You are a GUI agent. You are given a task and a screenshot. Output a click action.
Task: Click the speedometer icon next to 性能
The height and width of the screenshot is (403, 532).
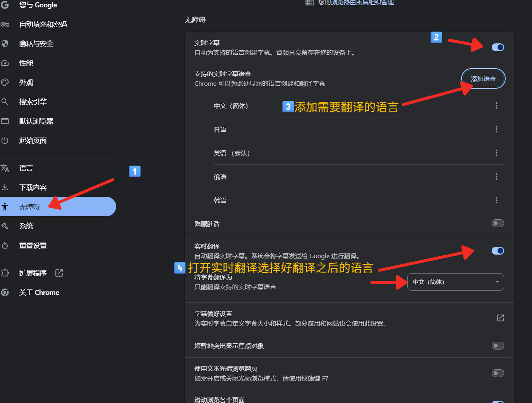point(5,63)
